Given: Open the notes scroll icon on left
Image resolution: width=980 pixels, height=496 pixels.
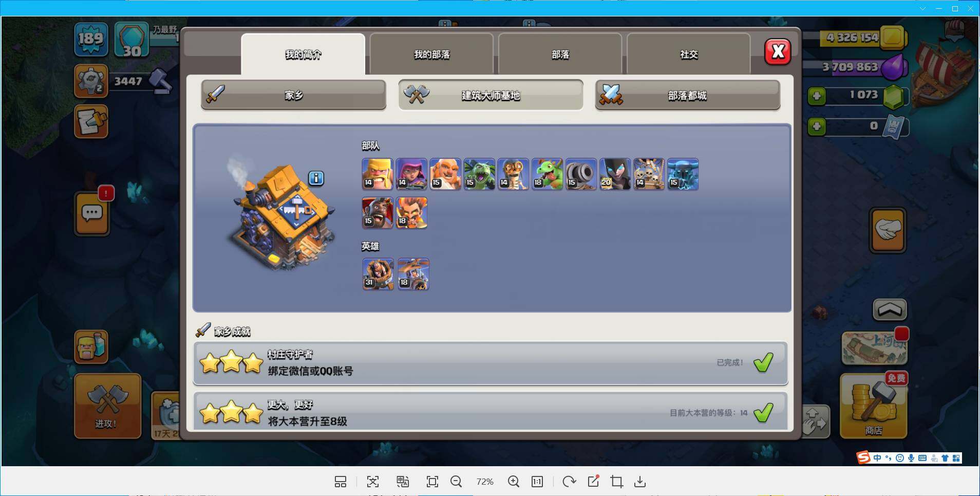Looking at the screenshot, I should tap(91, 122).
